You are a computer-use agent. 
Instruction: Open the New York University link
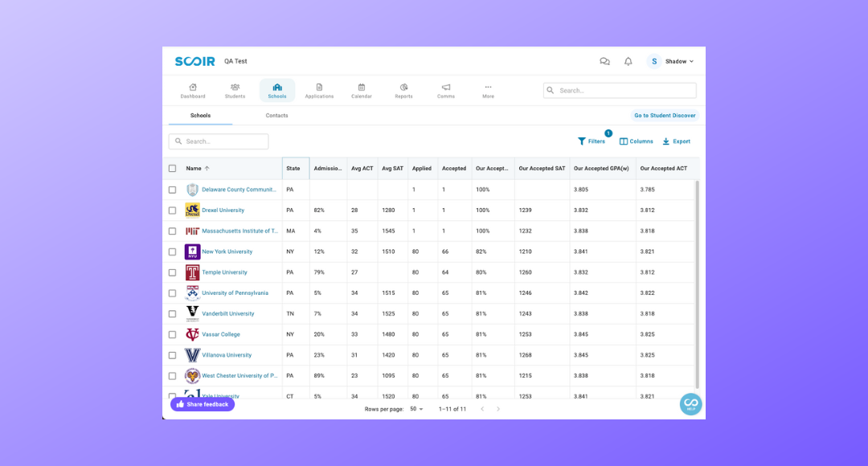coord(227,251)
